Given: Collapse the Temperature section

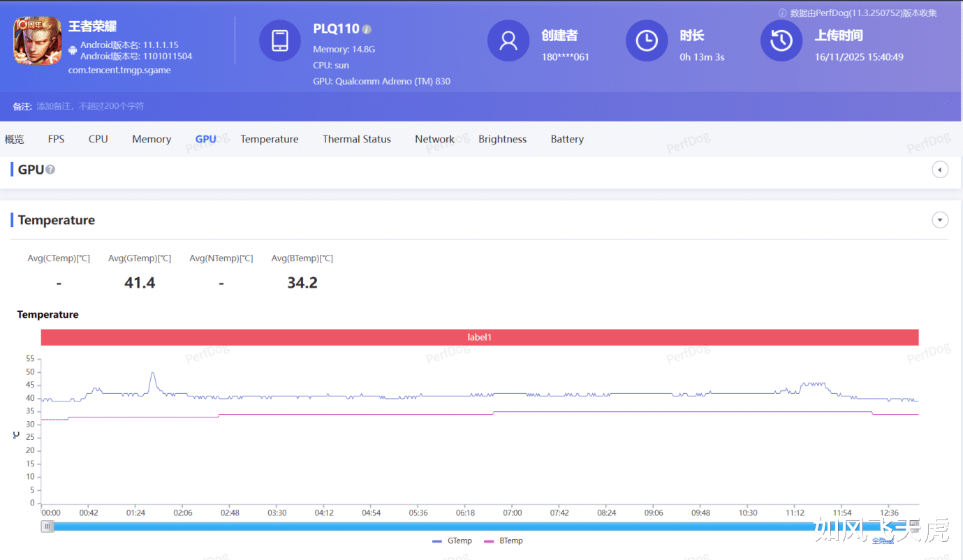Looking at the screenshot, I should pyautogui.click(x=940, y=220).
